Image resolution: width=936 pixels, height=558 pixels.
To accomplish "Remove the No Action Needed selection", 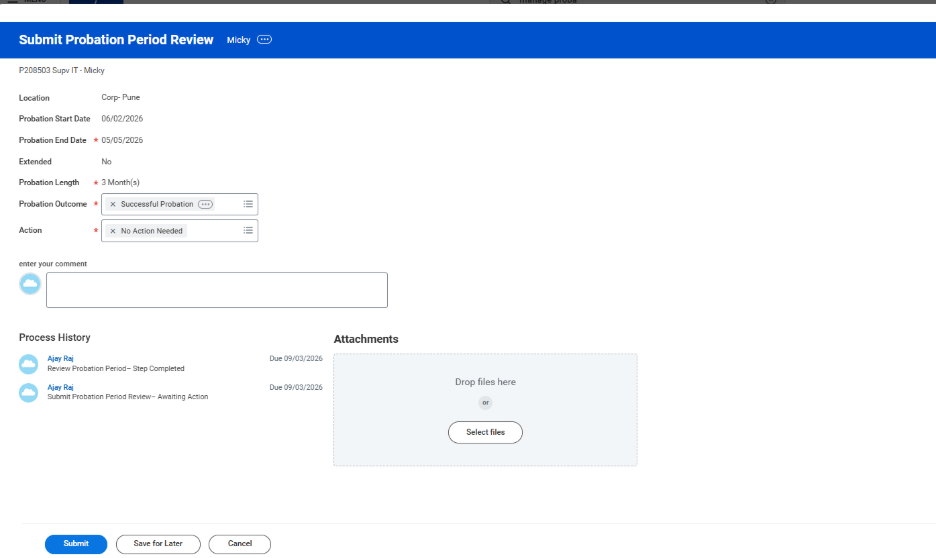I will point(112,231).
